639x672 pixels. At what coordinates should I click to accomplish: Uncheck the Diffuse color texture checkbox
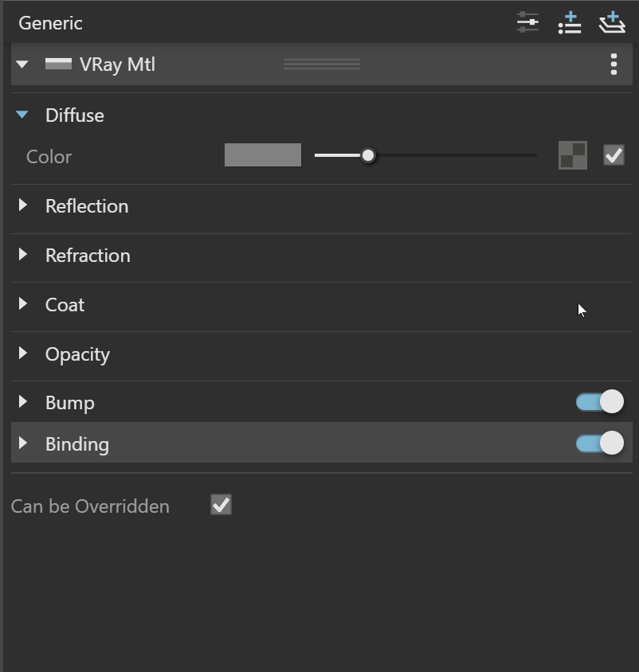coord(614,154)
